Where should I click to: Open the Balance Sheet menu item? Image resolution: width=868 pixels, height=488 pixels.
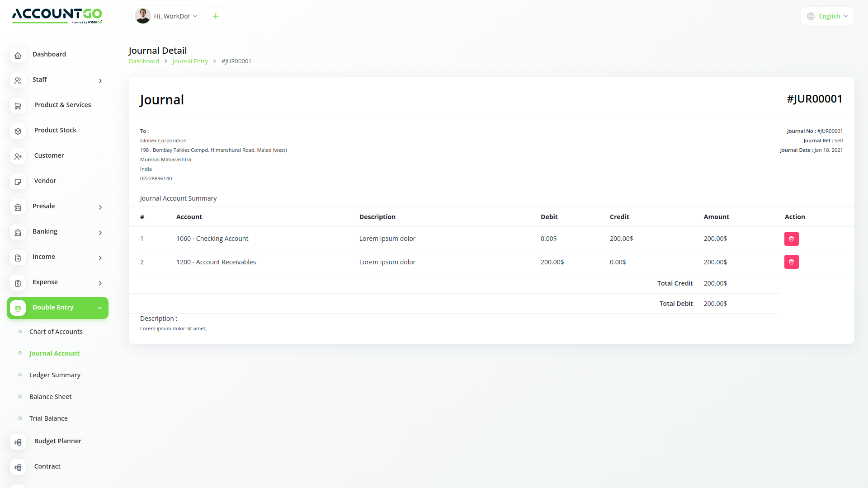coord(50,396)
